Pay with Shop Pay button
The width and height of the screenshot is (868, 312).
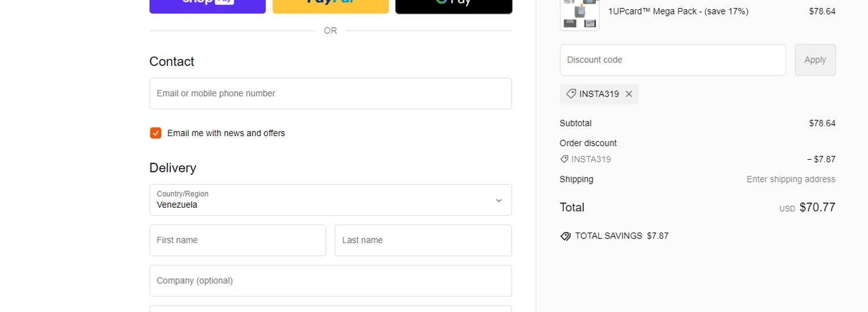[207, 6]
